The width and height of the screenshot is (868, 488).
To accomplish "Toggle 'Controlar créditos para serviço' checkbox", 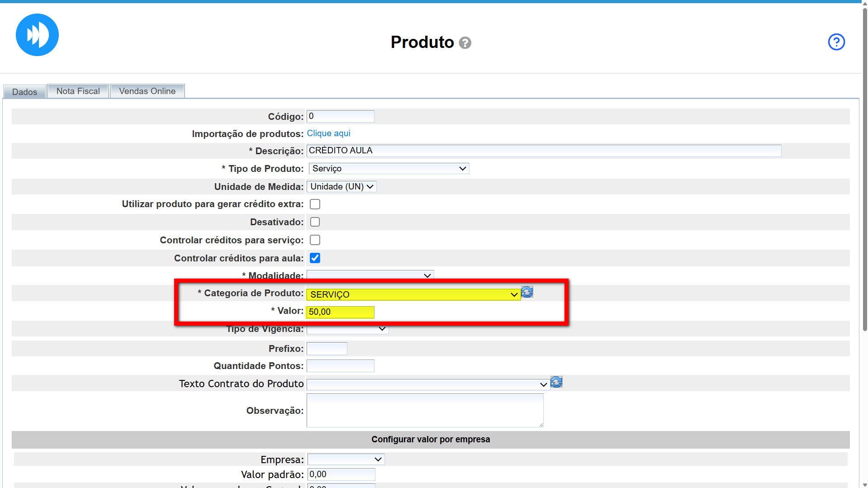I will tap(315, 240).
